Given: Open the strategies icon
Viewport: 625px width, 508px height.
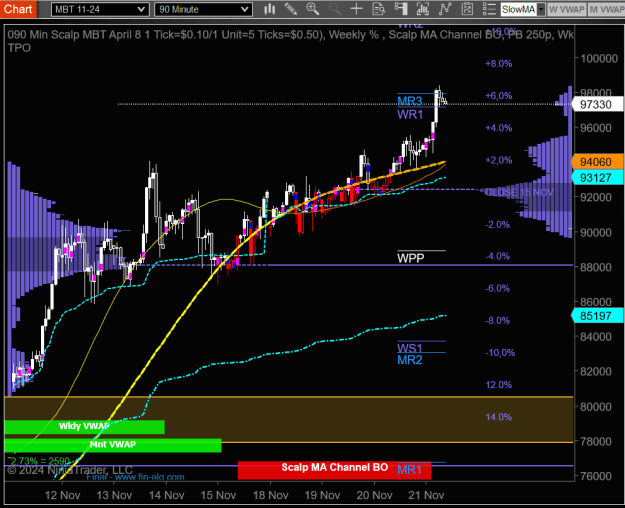Looking at the screenshot, I should pyautogui.click(x=467, y=9).
